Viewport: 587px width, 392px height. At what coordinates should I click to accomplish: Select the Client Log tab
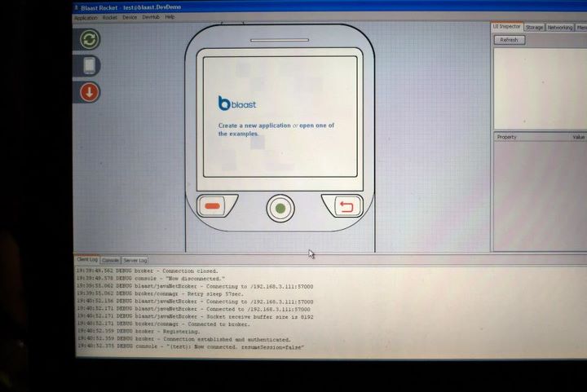(87, 260)
